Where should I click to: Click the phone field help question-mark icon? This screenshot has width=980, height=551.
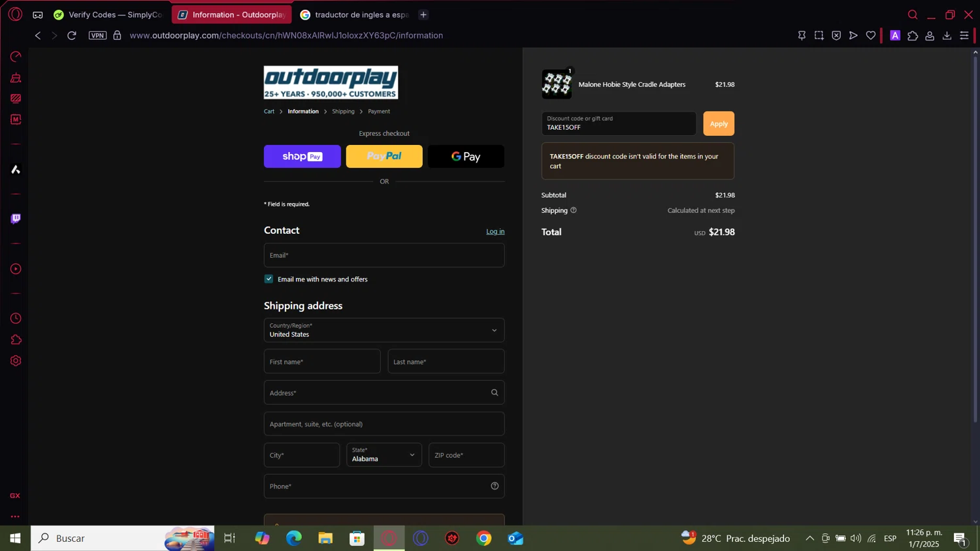pyautogui.click(x=495, y=486)
